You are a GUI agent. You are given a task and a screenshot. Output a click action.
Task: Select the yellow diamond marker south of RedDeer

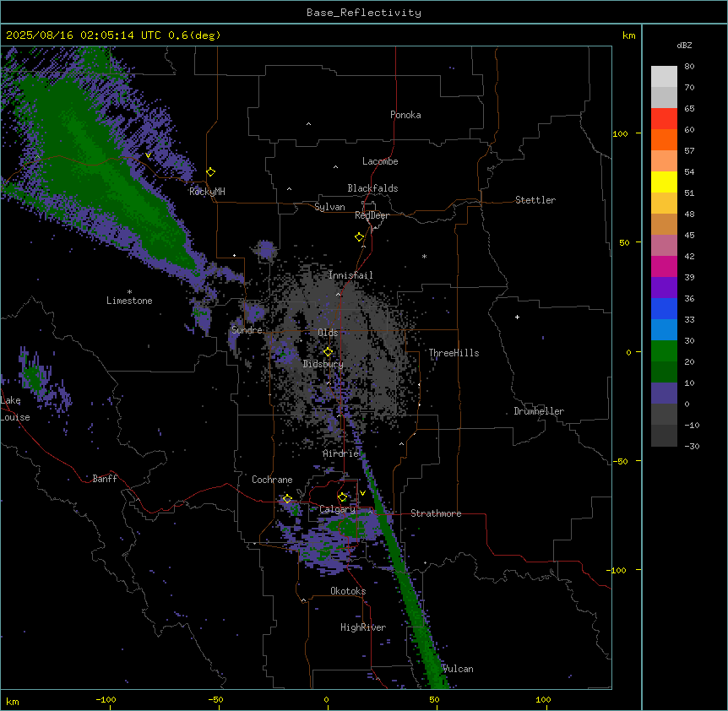(360, 237)
